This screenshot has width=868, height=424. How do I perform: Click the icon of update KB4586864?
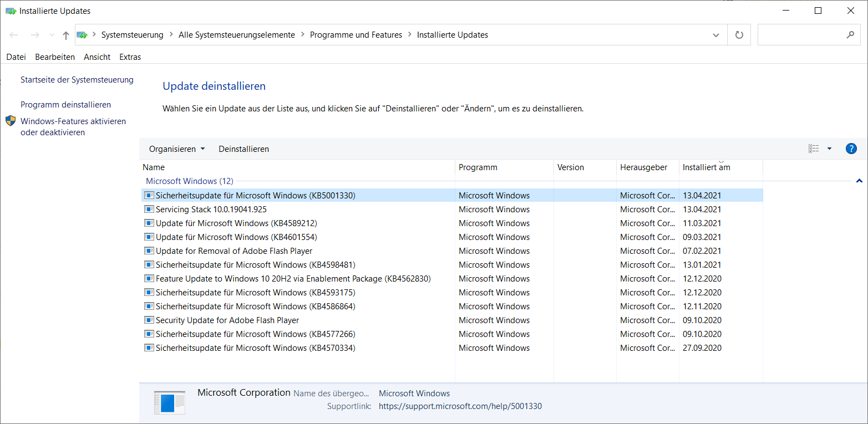pyautogui.click(x=149, y=306)
